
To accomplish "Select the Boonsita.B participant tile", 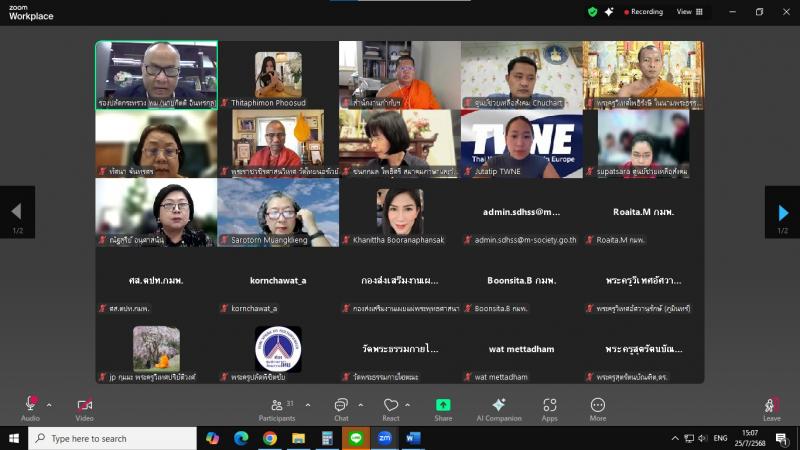I will [521, 281].
